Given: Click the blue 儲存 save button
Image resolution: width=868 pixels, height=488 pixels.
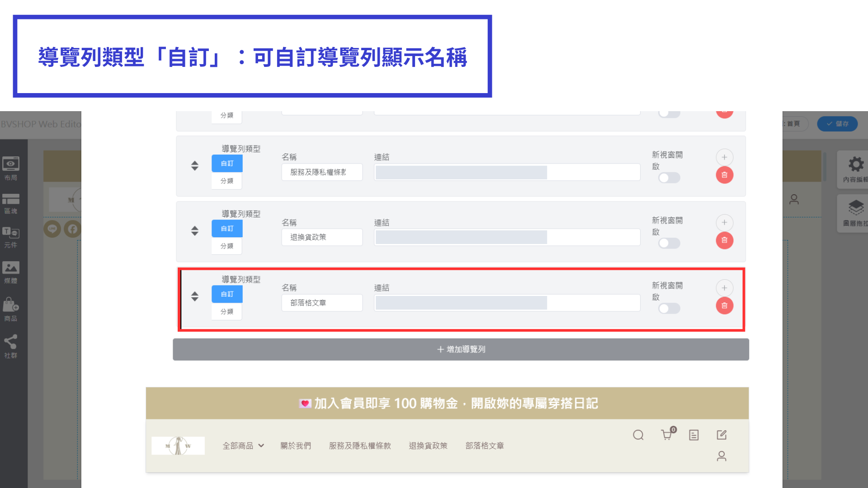Looking at the screenshot, I should pyautogui.click(x=837, y=123).
